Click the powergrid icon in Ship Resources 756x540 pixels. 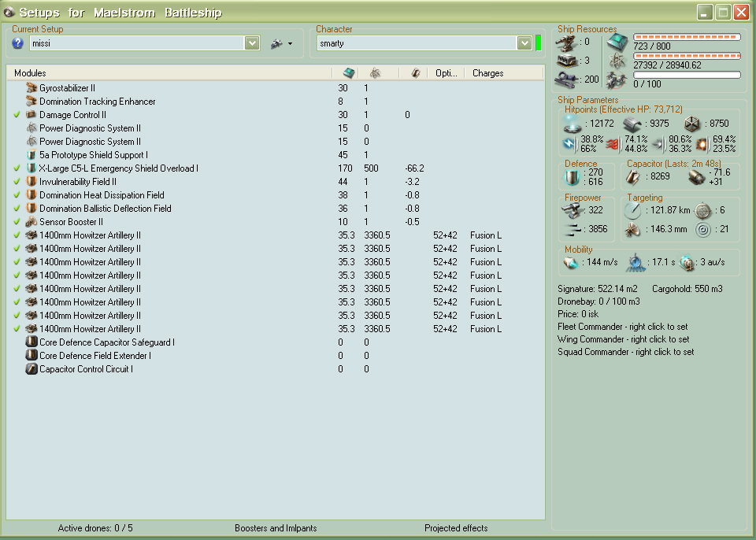point(617,61)
